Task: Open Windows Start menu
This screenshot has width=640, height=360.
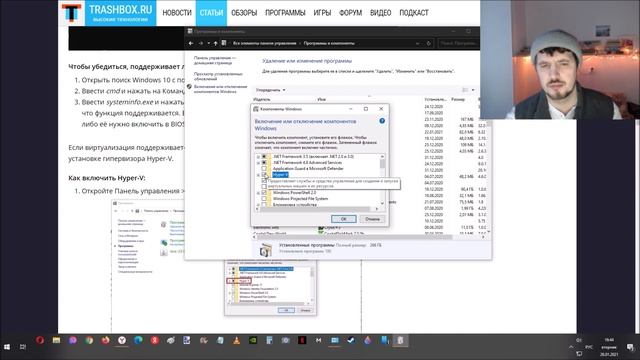Action: click(x=7, y=347)
